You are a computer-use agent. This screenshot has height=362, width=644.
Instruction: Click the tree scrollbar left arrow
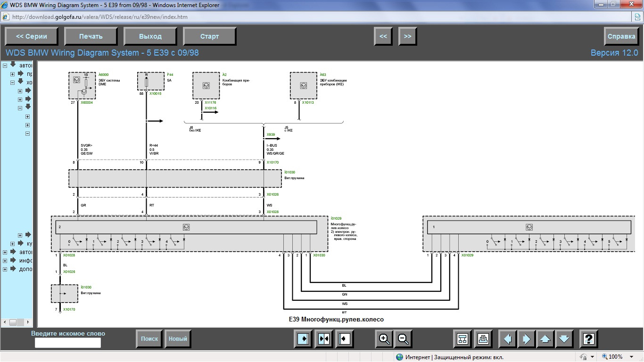5,322
